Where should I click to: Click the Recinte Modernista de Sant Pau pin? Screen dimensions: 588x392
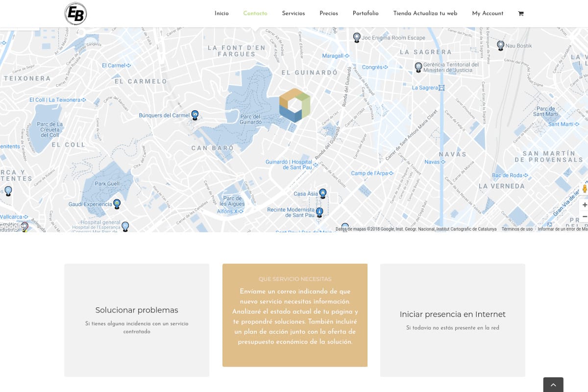pyautogui.click(x=319, y=212)
